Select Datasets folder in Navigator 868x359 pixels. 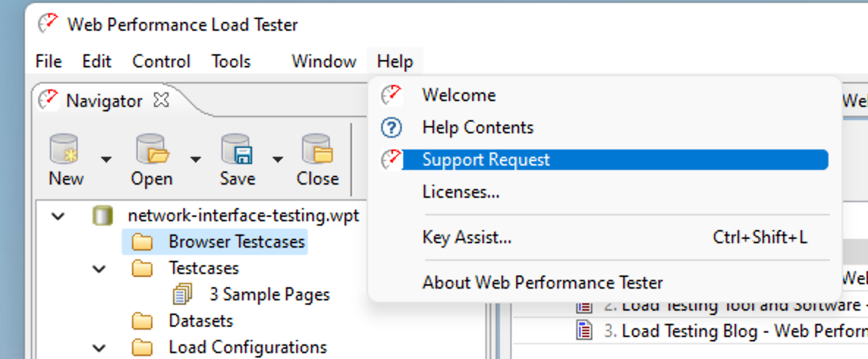pos(201,321)
